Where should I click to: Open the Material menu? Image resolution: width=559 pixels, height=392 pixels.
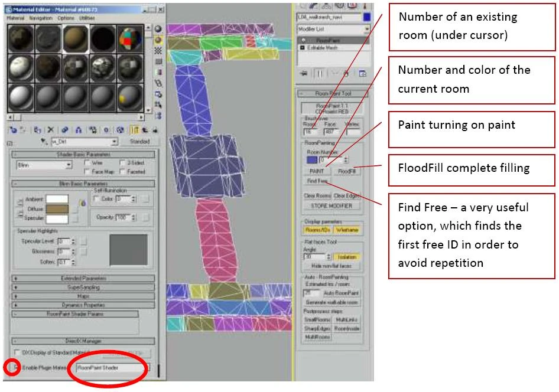pos(16,18)
